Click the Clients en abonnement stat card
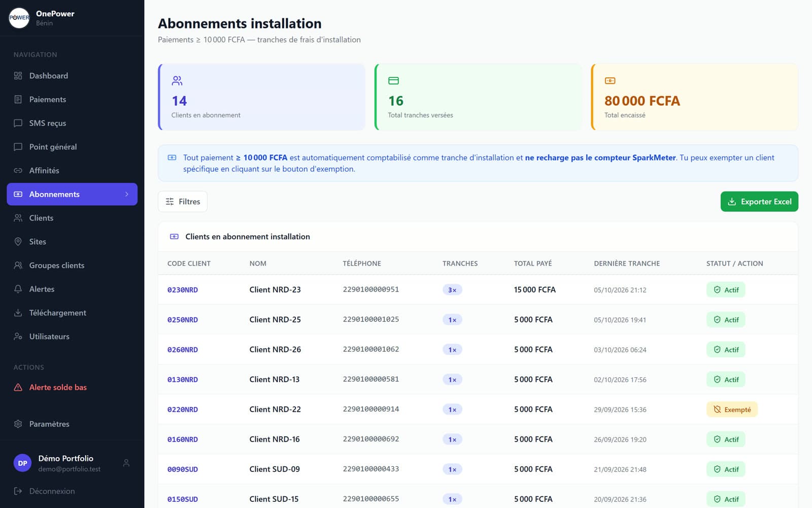 262,97
